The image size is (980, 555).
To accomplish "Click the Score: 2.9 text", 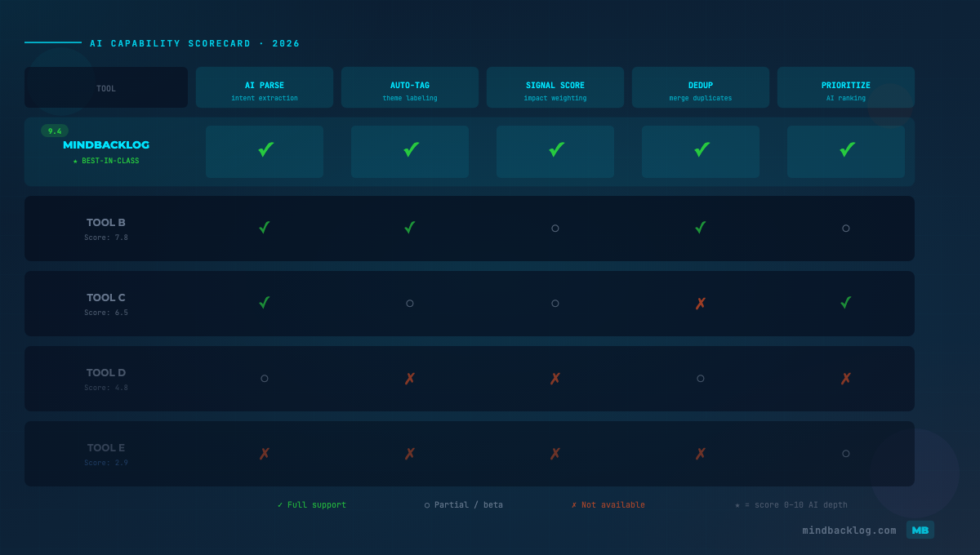I will pyautogui.click(x=106, y=463).
